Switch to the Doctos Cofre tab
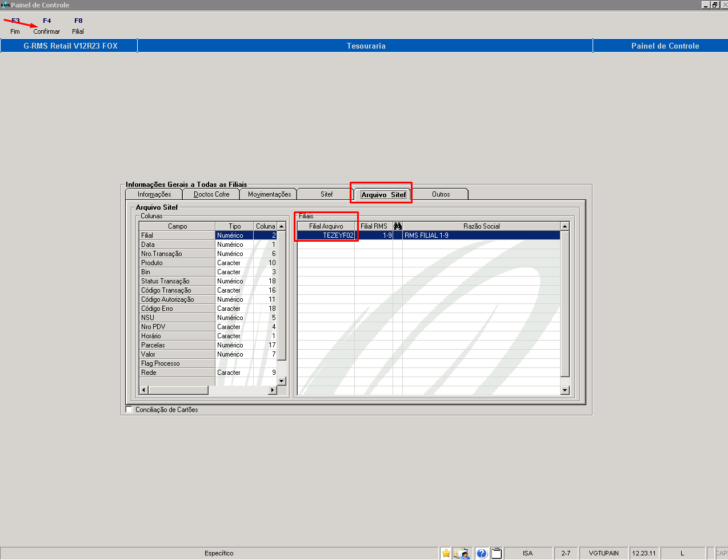The width and height of the screenshot is (728, 560). (211, 194)
